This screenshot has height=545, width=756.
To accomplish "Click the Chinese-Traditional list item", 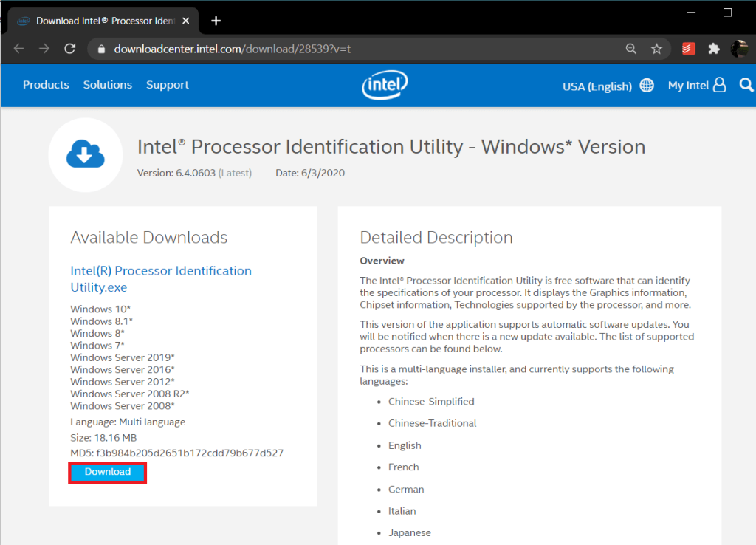I will [432, 423].
